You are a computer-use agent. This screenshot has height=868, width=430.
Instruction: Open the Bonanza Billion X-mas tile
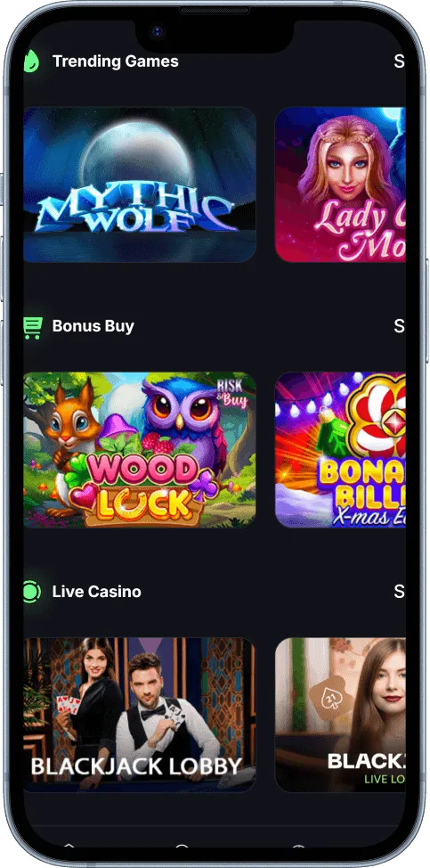pos(340,449)
